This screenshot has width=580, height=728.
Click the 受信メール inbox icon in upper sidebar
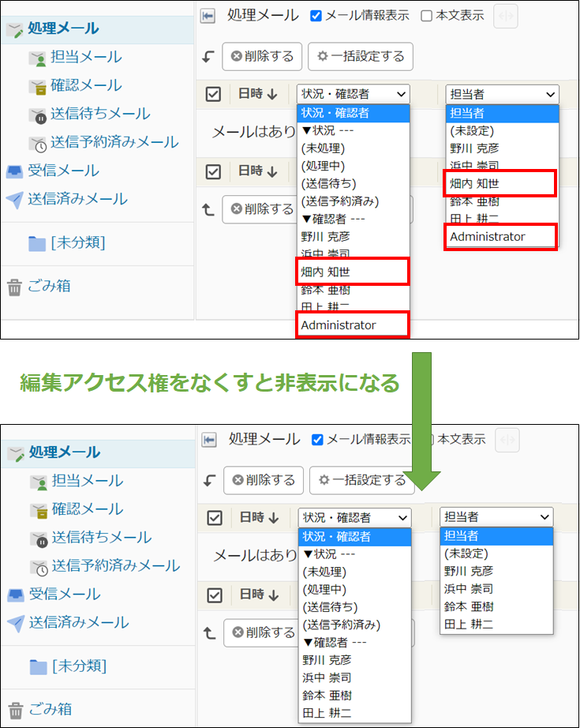click(x=14, y=171)
